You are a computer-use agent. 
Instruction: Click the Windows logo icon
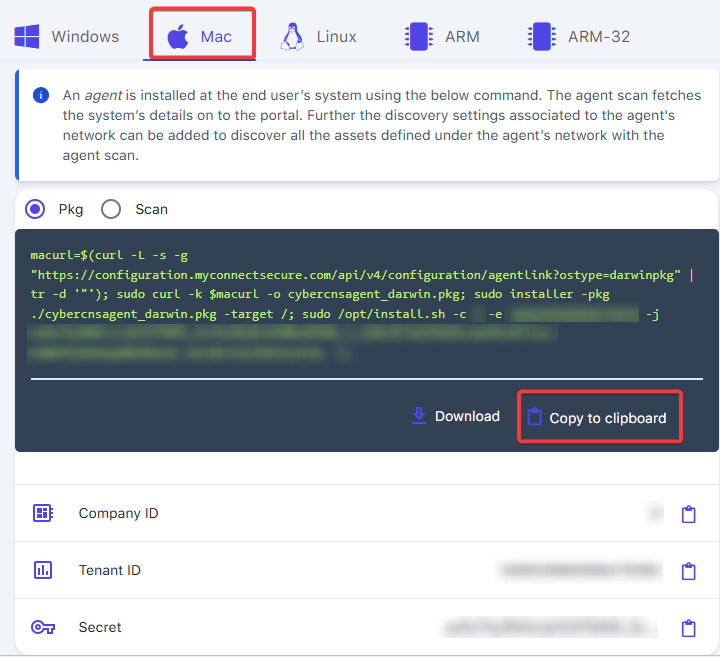click(x=27, y=37)
